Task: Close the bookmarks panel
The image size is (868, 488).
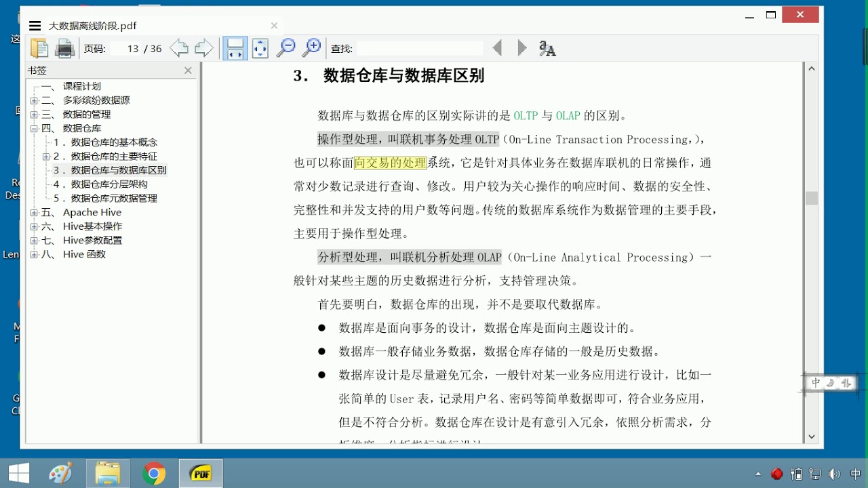Action: point(188,70)
